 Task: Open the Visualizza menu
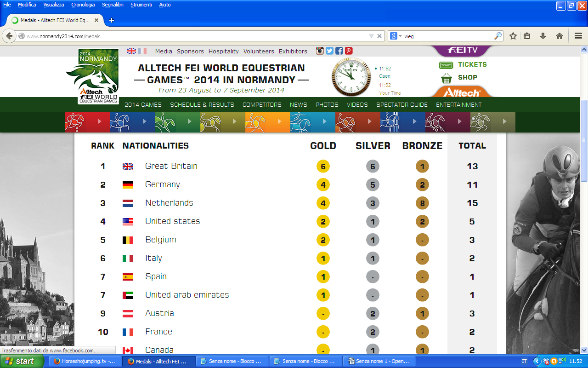(54, 5)
